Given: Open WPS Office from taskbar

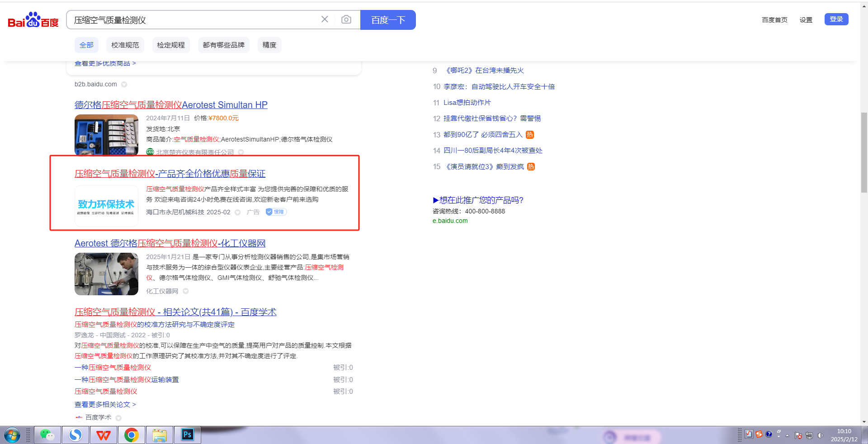Looking at the screenshot, I should click(104, 435).
